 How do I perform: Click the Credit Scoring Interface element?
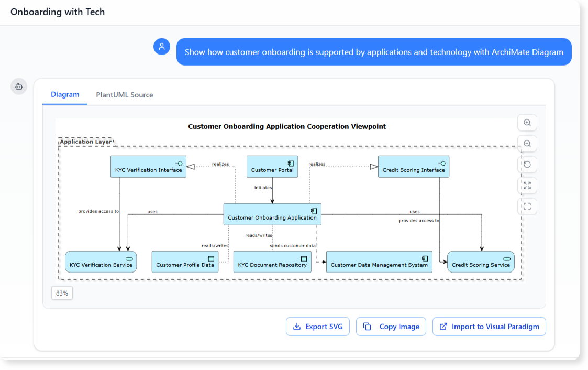click(x=414, y=166)
